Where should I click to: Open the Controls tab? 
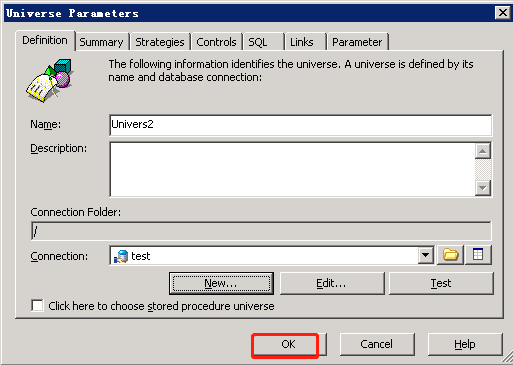tap(216, 42)
